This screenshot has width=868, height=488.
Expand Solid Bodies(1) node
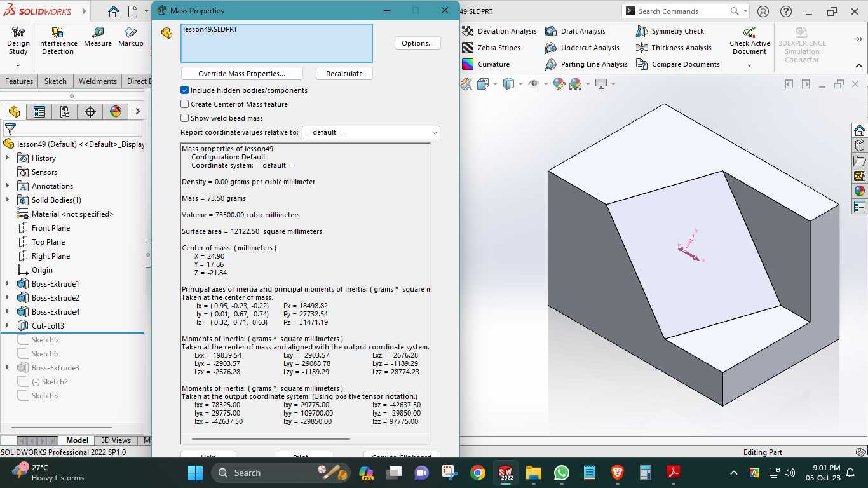(8, 200)
